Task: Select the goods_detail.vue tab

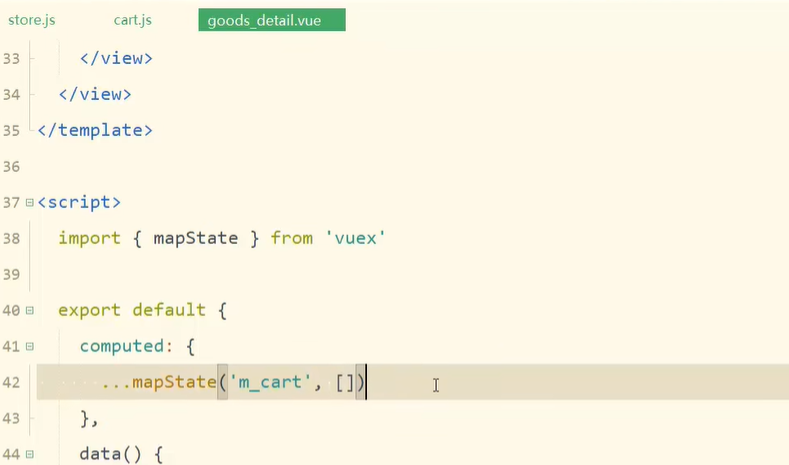Action: pyautogui.click(x=272, y=20)
